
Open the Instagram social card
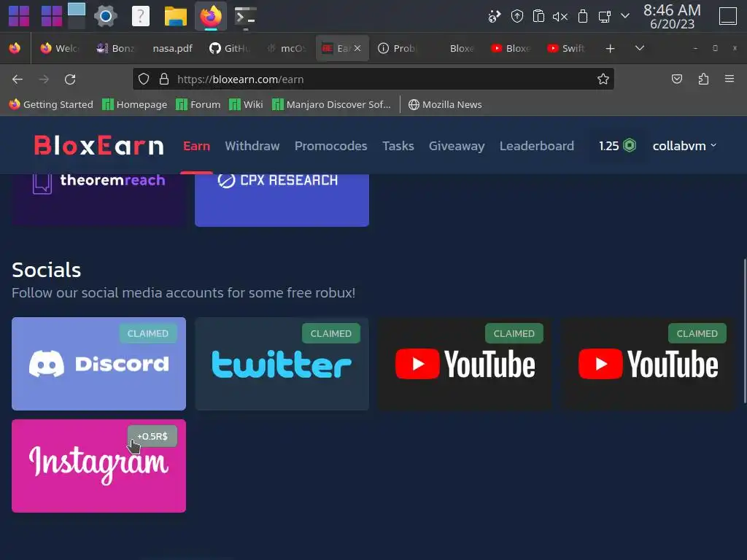(x=98, y=466)
